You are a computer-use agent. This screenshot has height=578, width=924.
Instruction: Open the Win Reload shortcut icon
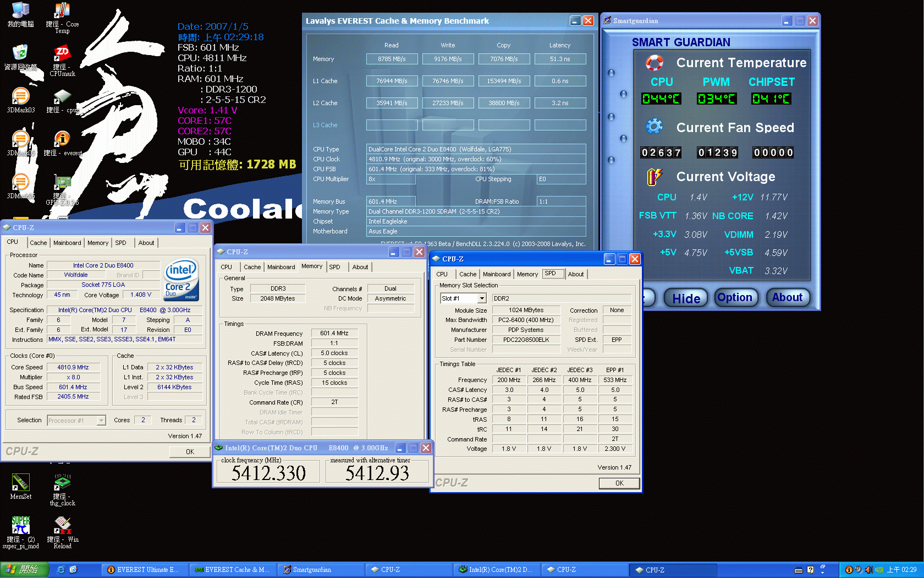62,533
